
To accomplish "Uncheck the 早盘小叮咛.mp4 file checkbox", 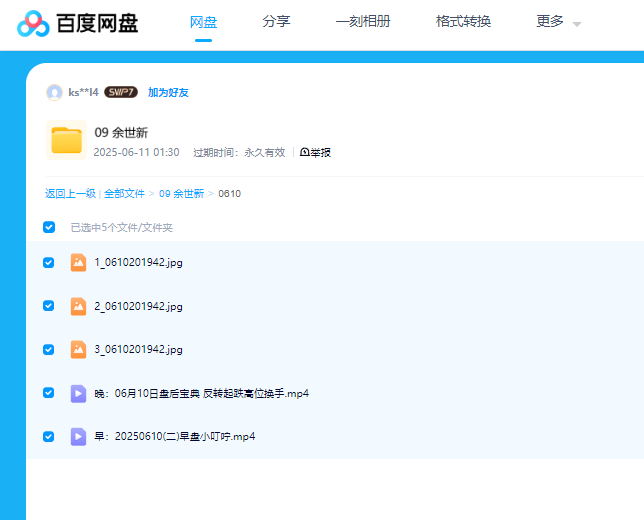I will [x=49, y=437].
